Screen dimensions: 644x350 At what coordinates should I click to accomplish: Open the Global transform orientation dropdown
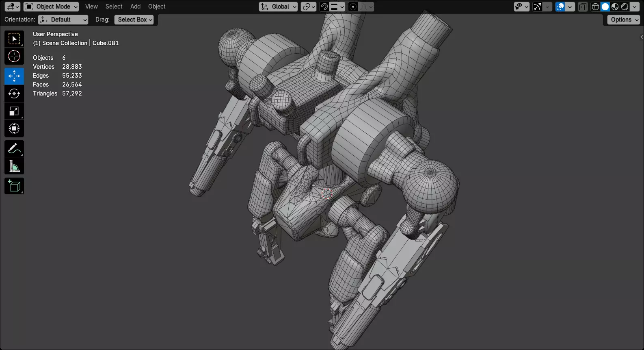point(278,7)
